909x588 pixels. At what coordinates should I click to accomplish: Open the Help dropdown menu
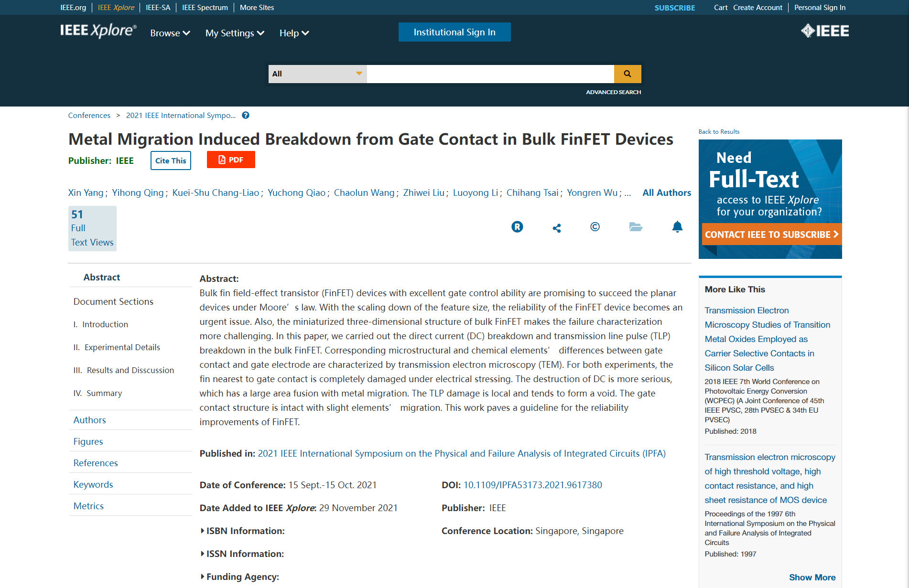point(294,33)
